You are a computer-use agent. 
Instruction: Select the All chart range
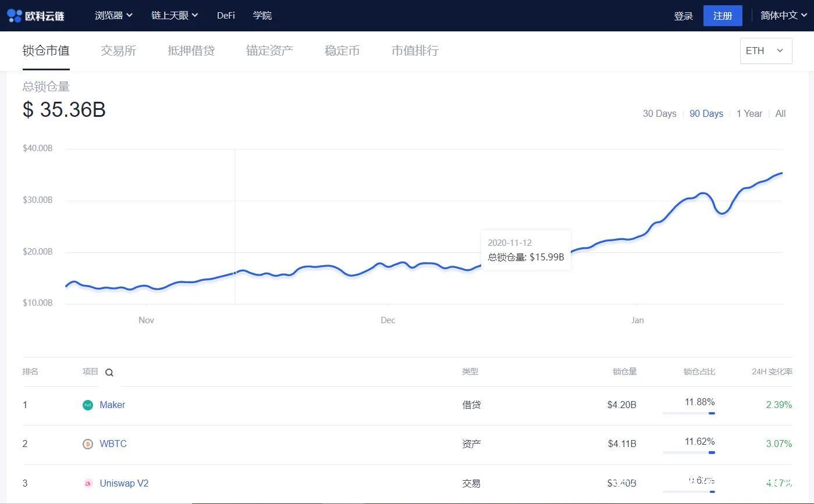click(x=781, y=114)
